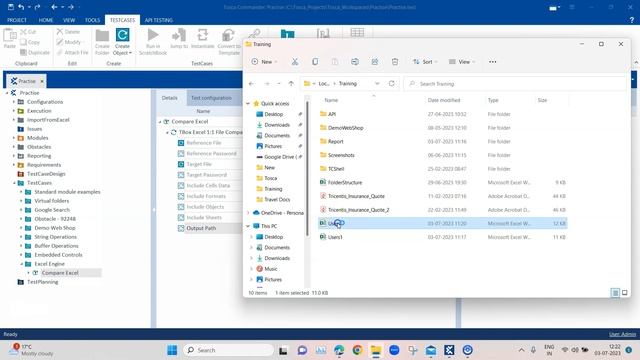This screenshot has width=640, height=360.
Task: Click Explorer's Up one level arrow
Action: [291, 83]
